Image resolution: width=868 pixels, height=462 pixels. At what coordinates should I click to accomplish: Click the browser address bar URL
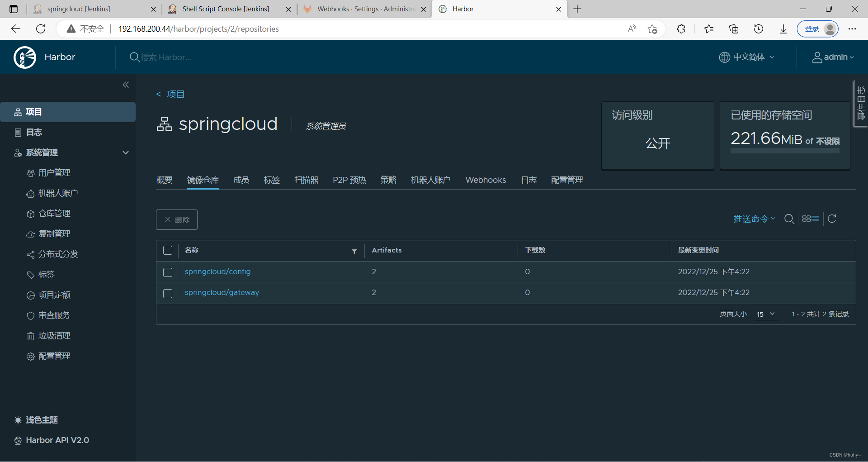198,29
